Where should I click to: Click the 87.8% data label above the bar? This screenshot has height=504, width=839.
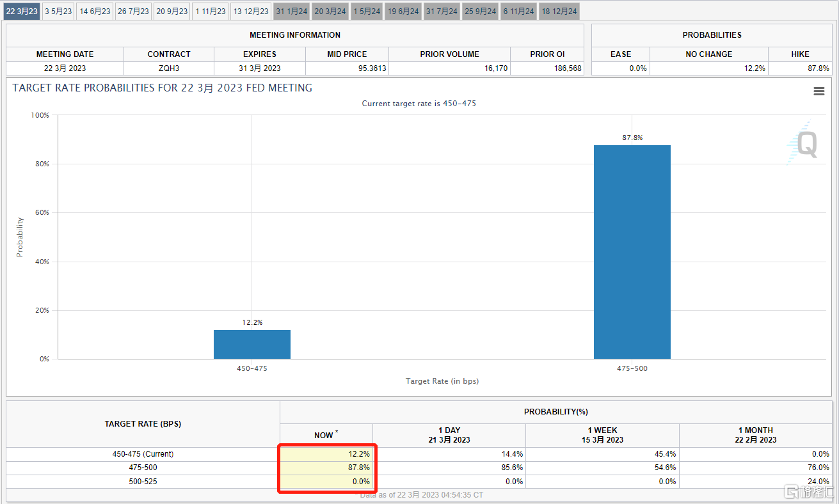click(x=632, y=138)
